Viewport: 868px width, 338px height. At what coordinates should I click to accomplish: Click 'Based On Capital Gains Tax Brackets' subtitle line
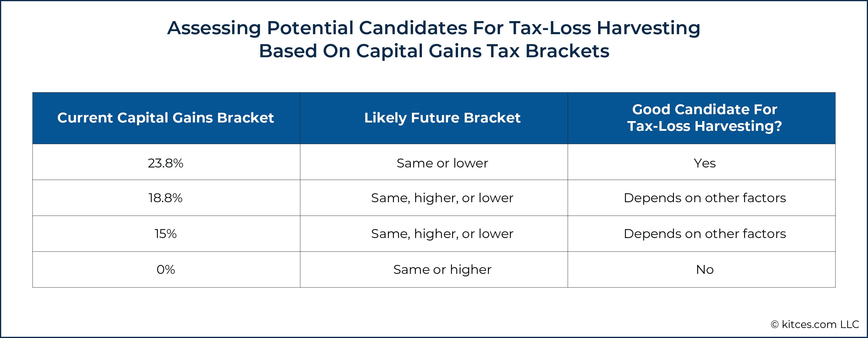pos(434,51)
